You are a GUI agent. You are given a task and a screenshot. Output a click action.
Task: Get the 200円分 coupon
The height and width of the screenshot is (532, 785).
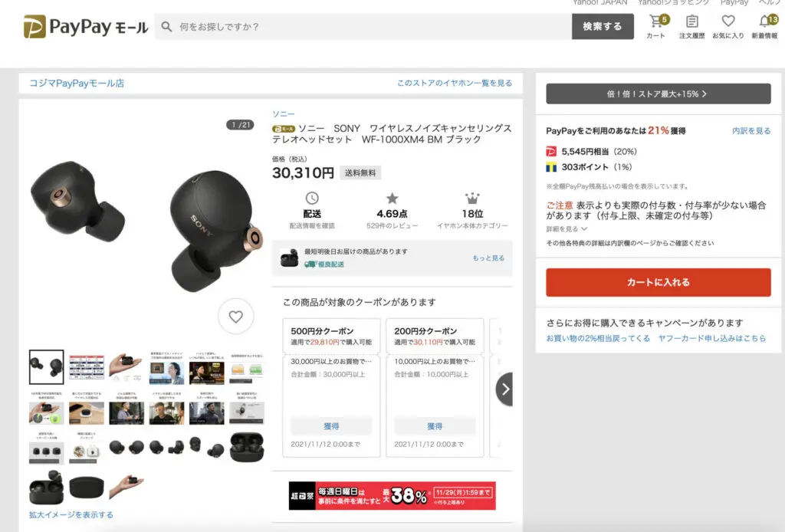tap(435, 426)
